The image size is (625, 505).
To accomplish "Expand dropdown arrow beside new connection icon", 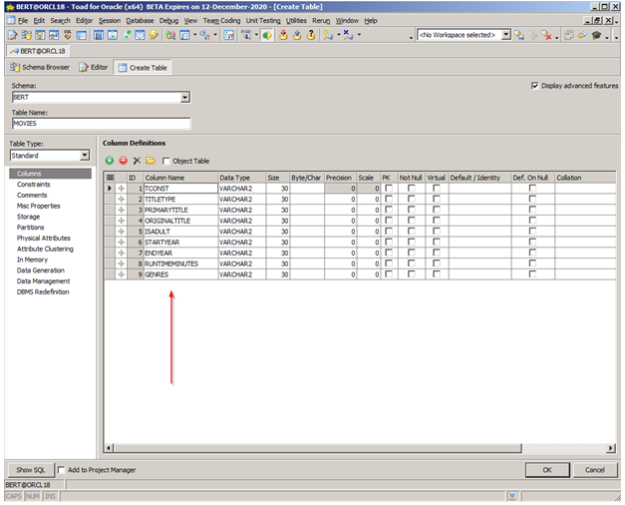I will 339,35.
